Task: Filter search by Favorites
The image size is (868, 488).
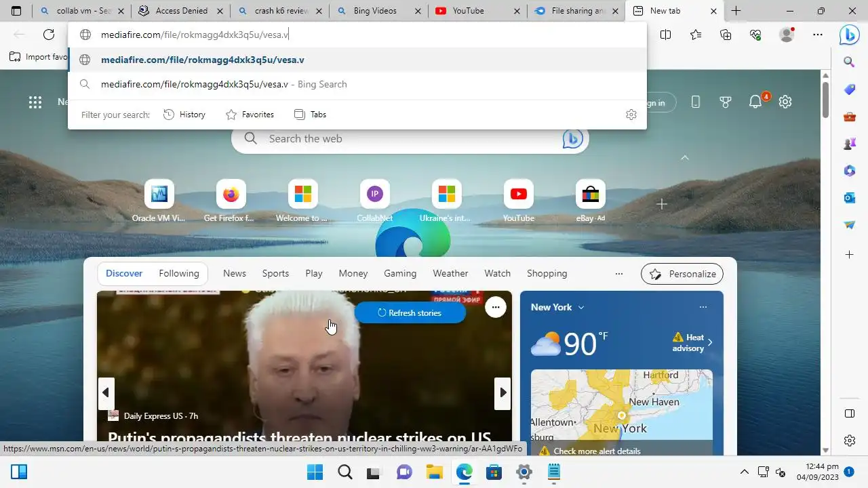Action: 250,115
